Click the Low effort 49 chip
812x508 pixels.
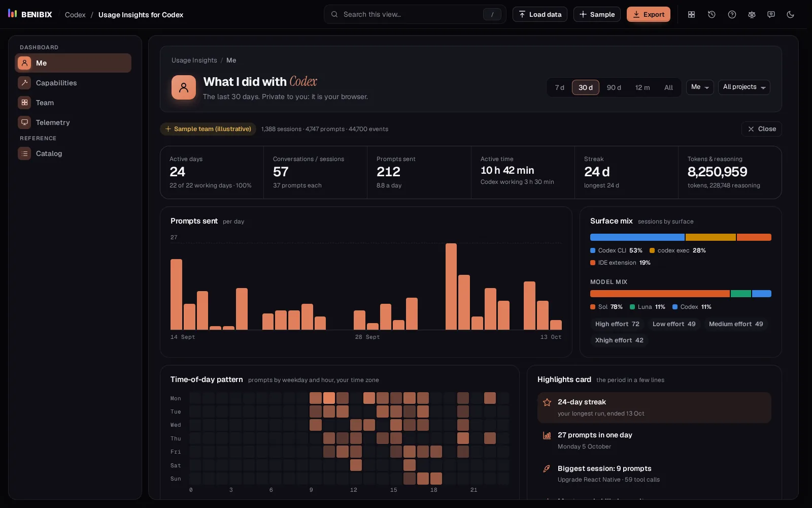pos(674,324)
